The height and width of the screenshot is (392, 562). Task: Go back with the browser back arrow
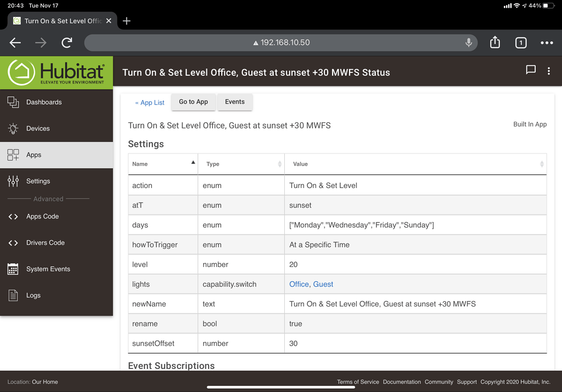tap(15, 43)
